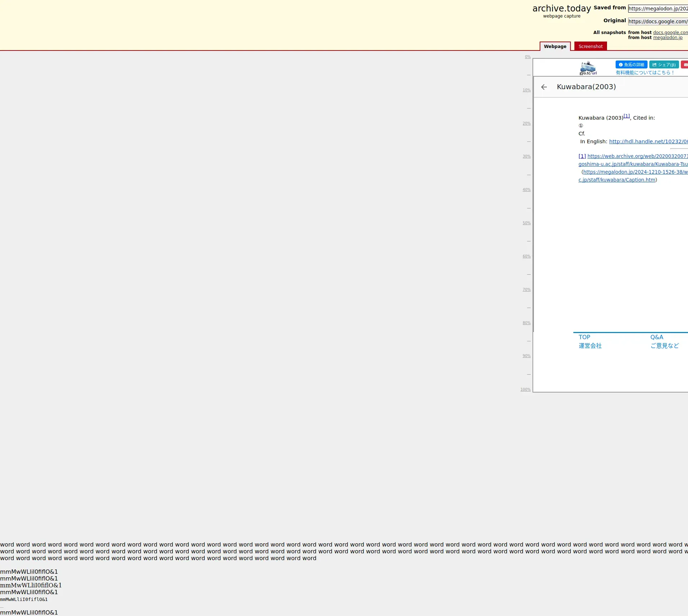Screen dimensions: 688x616
Task: Open megalodon.jp host snapshots link
Action: (668, 38)
